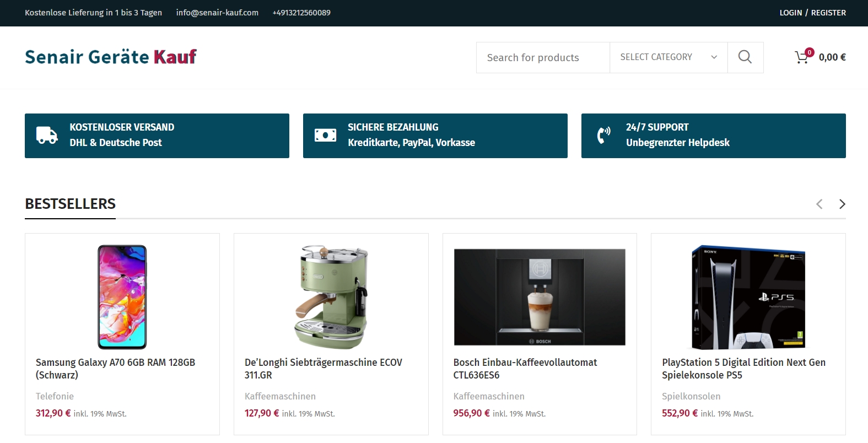Open the Sichere Bezahlung banner

click(435, 136)
